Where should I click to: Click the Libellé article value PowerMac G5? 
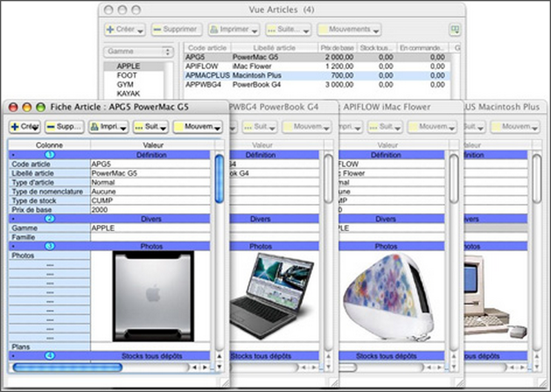[x=150, y=173]
